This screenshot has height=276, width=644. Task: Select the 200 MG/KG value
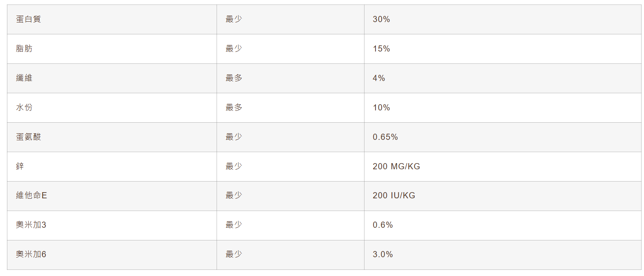click(396, 166)
